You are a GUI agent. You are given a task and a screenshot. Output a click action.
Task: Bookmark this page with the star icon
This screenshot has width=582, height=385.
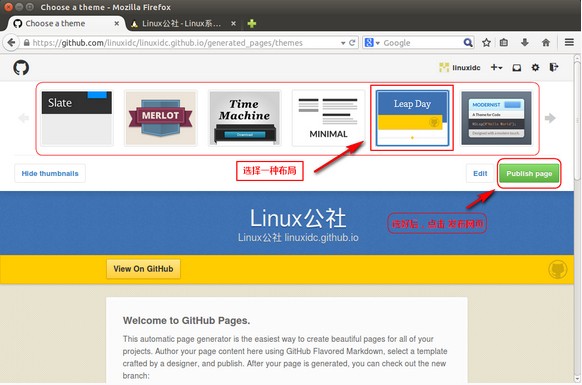point(486,43)
